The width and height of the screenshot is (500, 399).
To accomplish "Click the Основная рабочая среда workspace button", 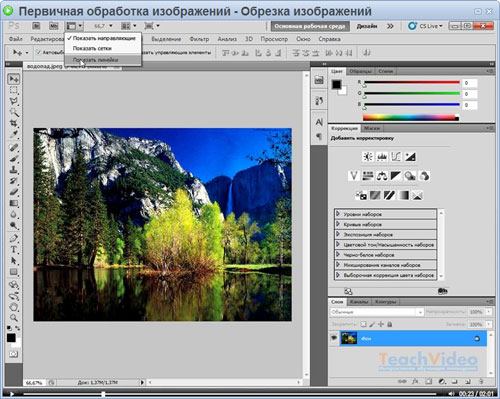I will (x=310, y=26).
